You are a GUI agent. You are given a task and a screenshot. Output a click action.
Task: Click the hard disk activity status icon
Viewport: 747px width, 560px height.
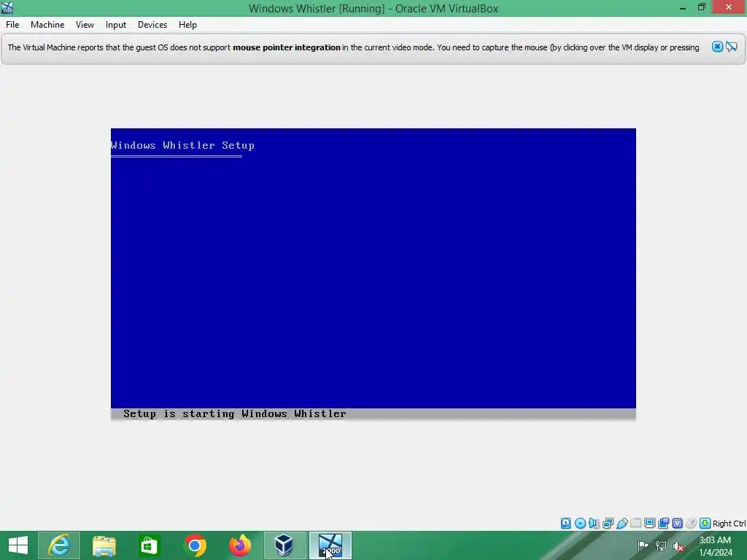click(x=565, y=524)
